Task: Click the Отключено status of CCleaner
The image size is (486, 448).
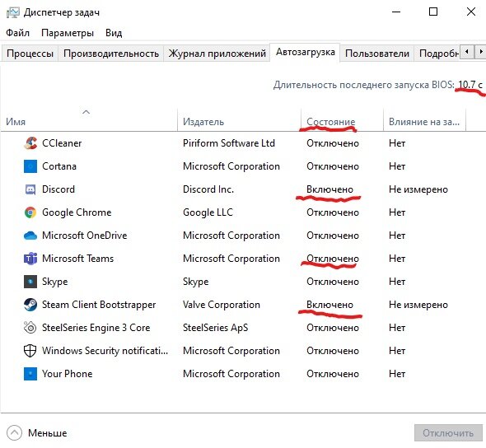Action: (x=333, y=143)
